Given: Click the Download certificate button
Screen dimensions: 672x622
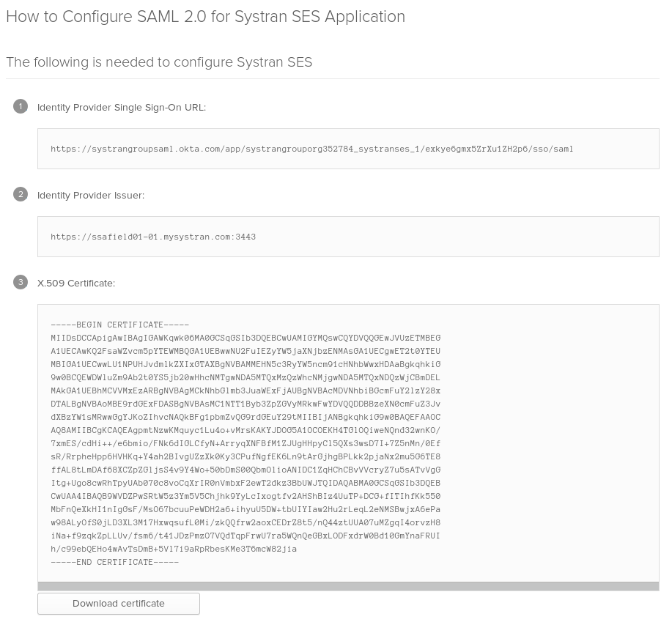Looking at the screenshot, I should 118,603.
